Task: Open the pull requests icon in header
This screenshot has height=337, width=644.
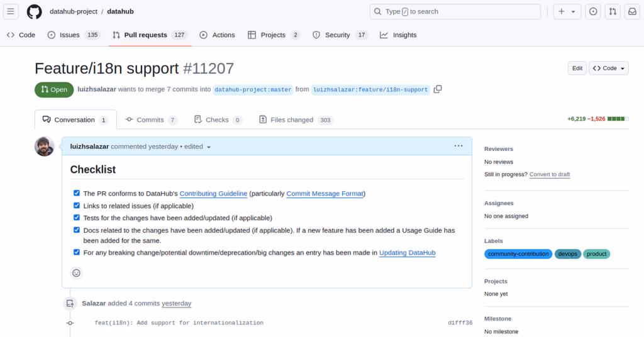Action: pos(613,11)
